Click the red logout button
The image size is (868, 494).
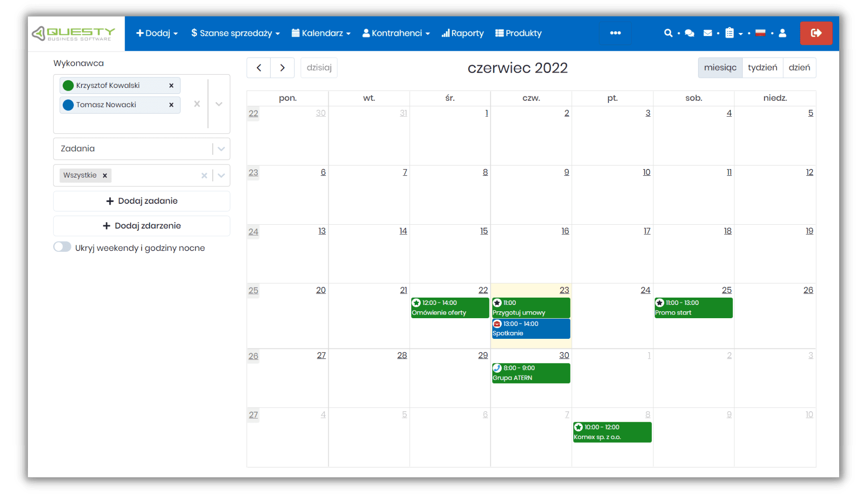(x=816, y=33)
